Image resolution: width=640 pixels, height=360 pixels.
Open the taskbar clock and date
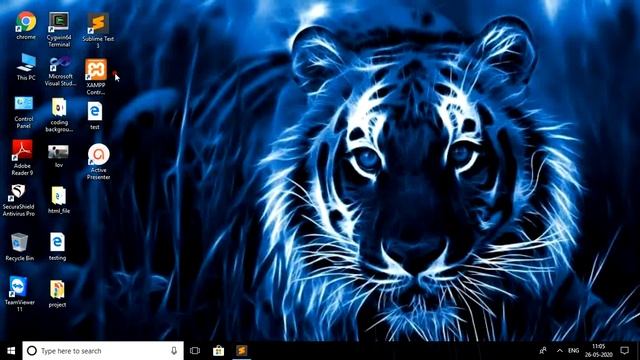pyautogui.click(x=599, y=351)
